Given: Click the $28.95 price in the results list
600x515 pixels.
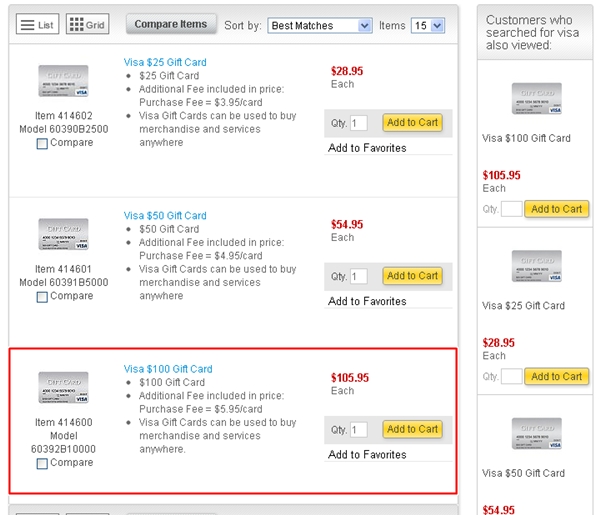Looking at the screenshot, I should point(347,71).
